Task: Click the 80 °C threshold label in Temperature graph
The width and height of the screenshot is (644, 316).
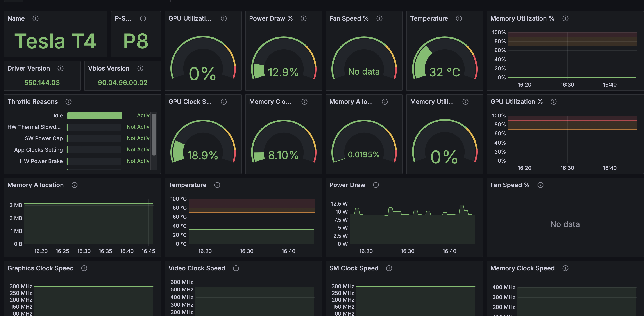Action: pyautogui.click(x=179, y=208)
